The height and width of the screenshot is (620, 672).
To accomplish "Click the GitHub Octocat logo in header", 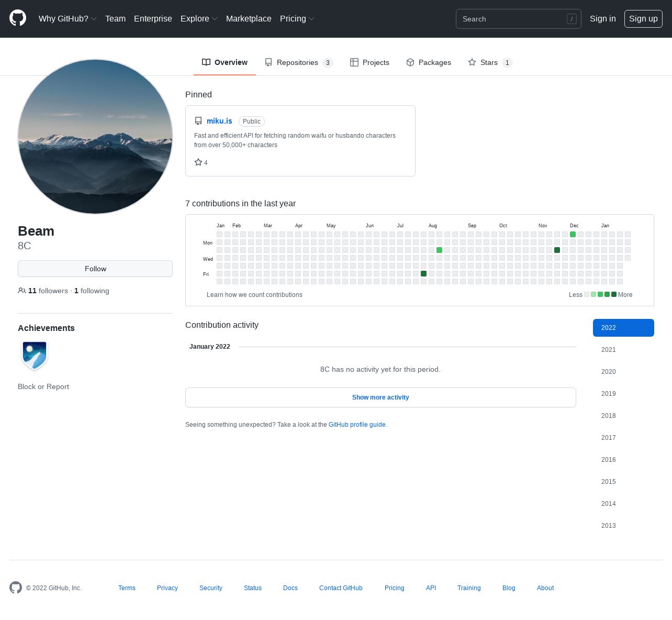I will [x=18, y=18].
